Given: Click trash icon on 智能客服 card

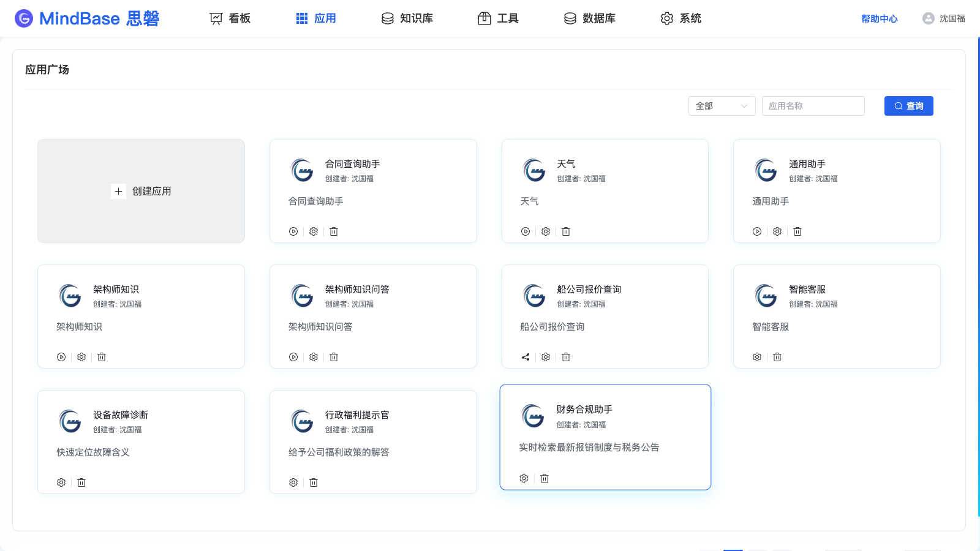Looking at the screenshot, I should point(777,357).
